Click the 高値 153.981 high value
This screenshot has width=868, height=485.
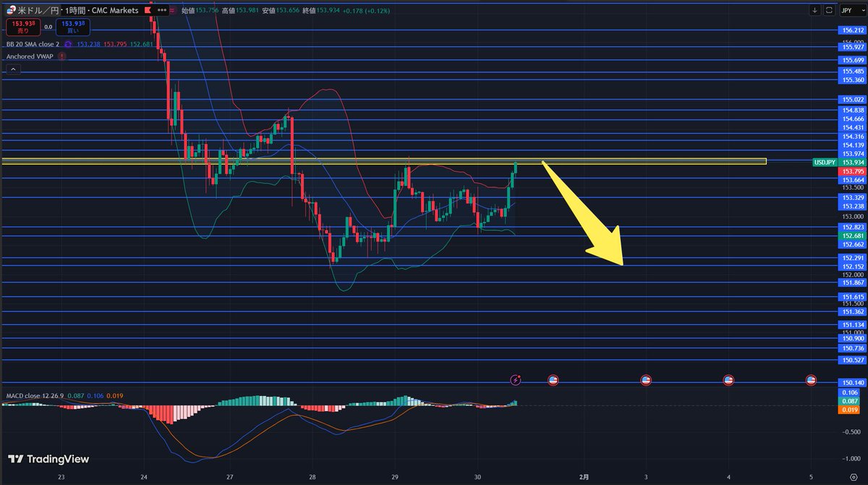coord(242,11)
